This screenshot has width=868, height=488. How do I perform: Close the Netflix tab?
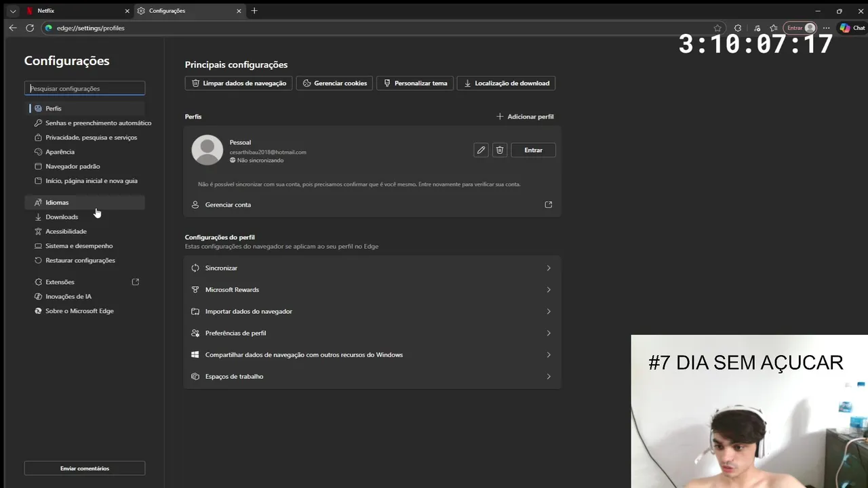127,11
